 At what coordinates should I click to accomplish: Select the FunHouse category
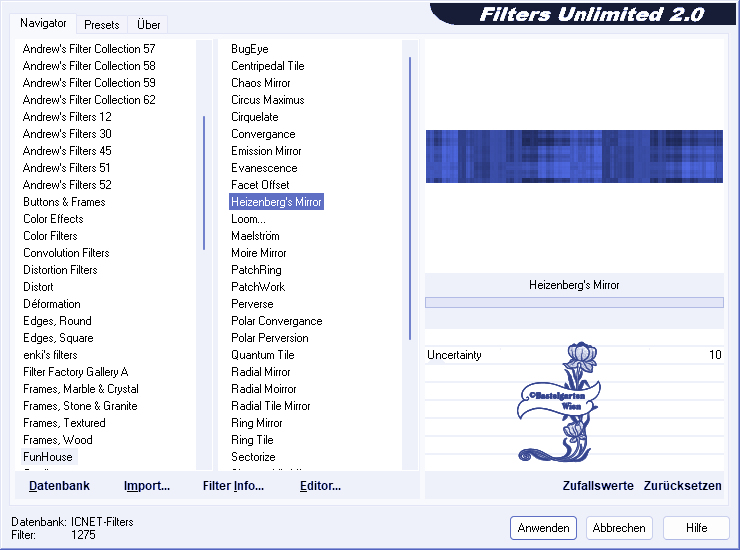pyautogui.click(x=48, y=457)
